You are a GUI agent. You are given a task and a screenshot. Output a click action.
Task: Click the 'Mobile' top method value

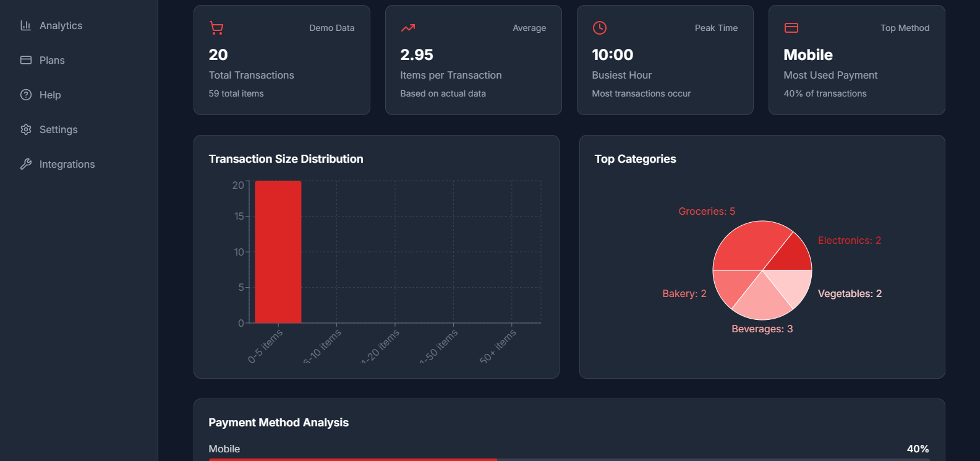[x=808, y=55]
